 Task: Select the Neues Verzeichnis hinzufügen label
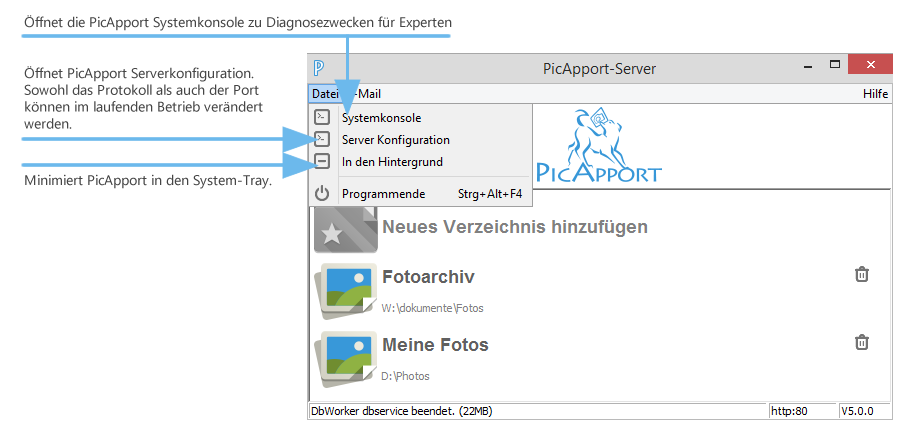(515, 227)
